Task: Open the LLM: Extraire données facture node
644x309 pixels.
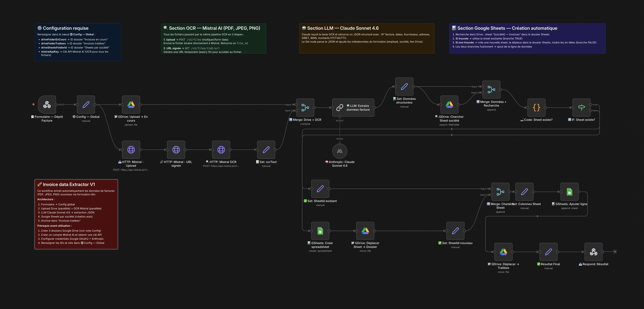Action: pos(353,108)
